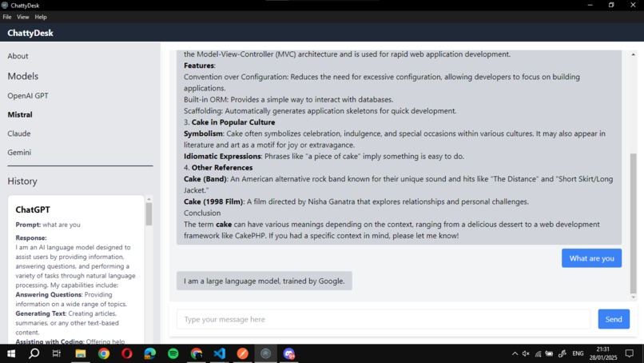Viewport: 644px width, 363px height.
Task: Click the 'trained by Google' response bubble
Action: 264,281
